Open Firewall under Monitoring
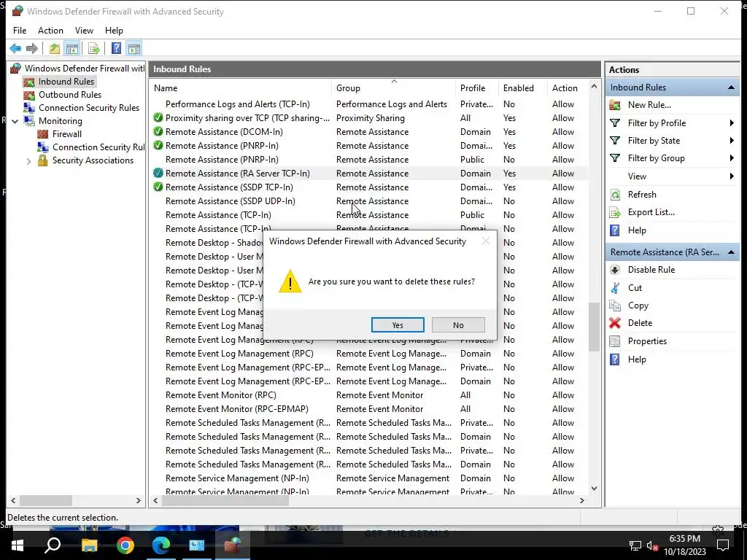 (x=67, y=134)
